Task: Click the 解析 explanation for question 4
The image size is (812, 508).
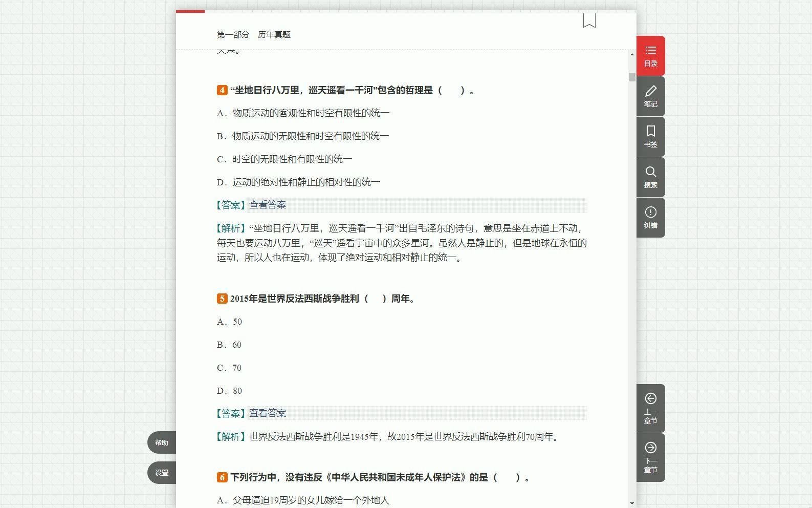Action: pos(402,243)
